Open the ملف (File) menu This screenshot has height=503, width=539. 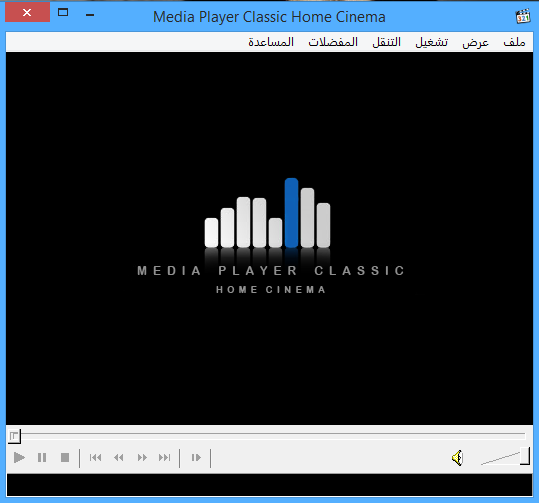tap(514, 42)
